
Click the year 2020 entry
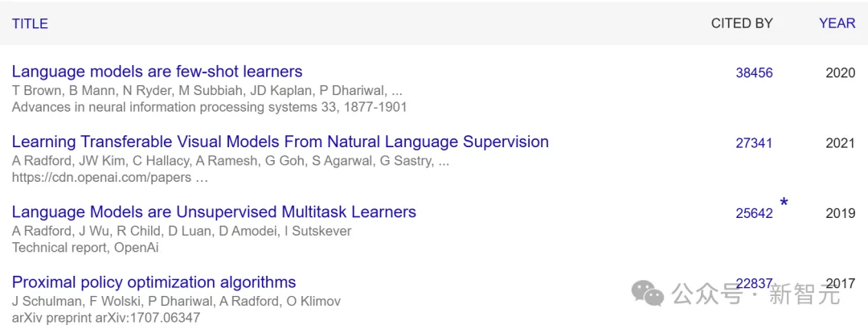click(x=840, y=73)
